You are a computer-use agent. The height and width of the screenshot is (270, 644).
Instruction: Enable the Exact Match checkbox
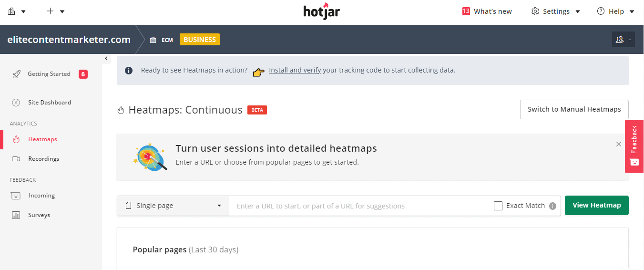click(498, 206)
